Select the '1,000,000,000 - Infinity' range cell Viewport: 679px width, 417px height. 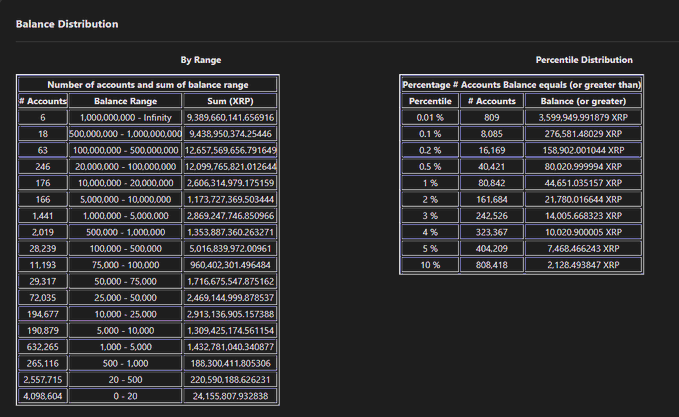125,117
